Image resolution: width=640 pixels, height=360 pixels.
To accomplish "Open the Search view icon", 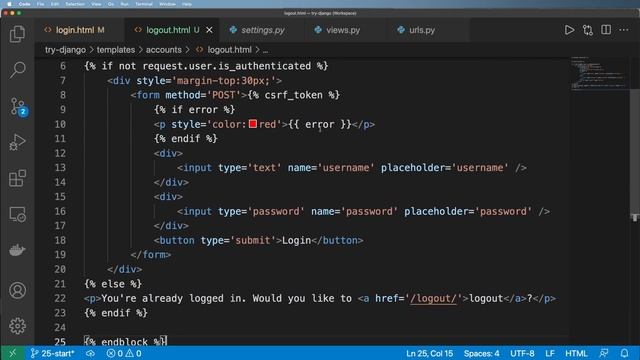I will coord(18,70).
